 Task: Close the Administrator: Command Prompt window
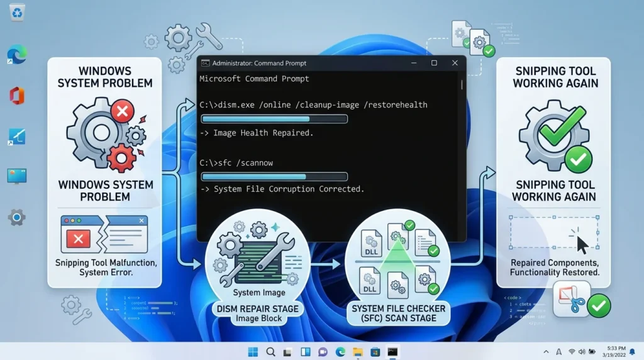[x=455, y=63]
